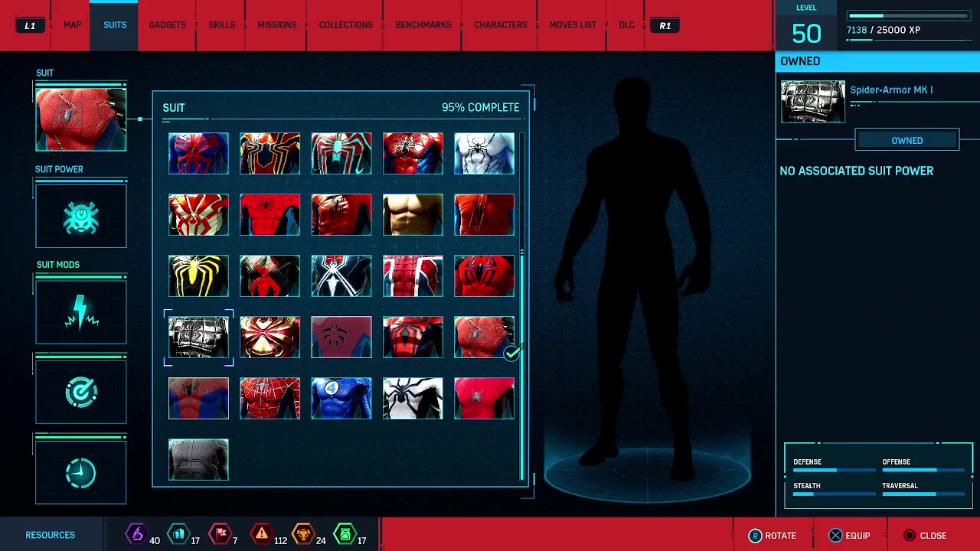Go to the CHARACTERS tab

coord(500,25)
